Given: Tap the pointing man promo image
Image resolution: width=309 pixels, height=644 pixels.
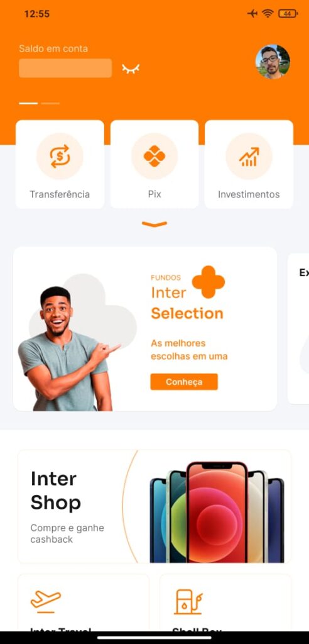Looking at the screenshot, I should pyautogui.click(x=70, y=348).
